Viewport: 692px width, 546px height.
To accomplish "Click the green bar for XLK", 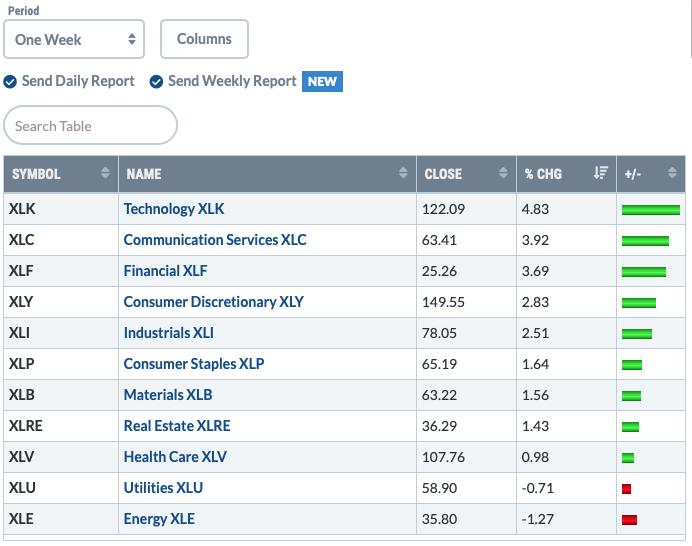I will click(651, 210).
